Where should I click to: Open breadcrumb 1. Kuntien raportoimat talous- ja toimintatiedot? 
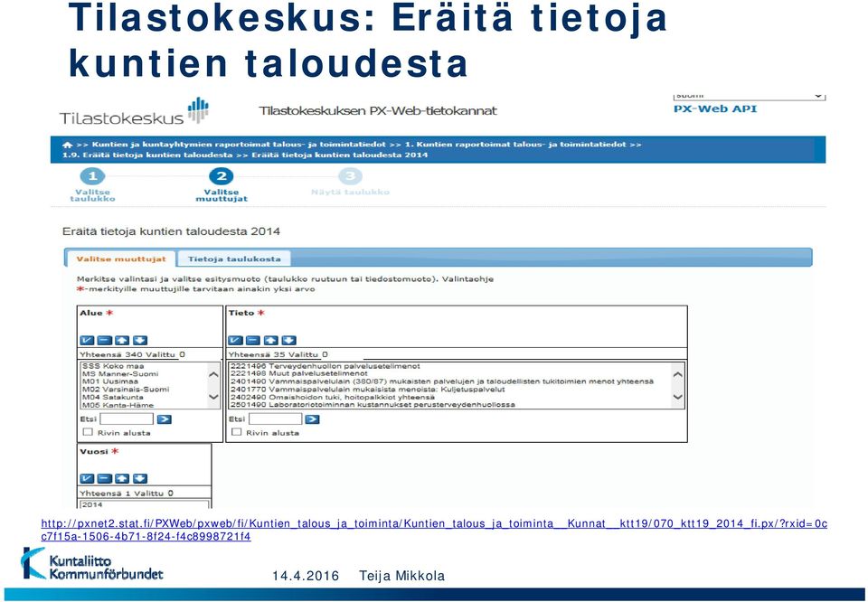click(x=515, y=145)
